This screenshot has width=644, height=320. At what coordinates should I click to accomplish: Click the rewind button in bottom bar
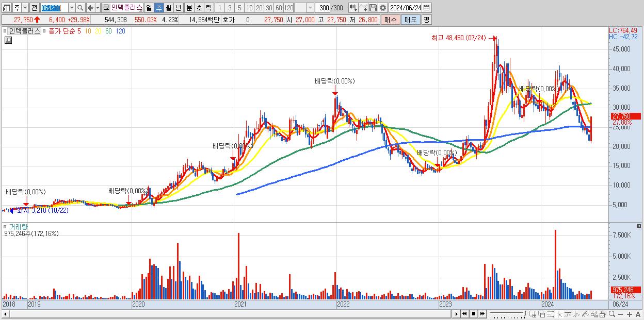click(x=464, y=314)
